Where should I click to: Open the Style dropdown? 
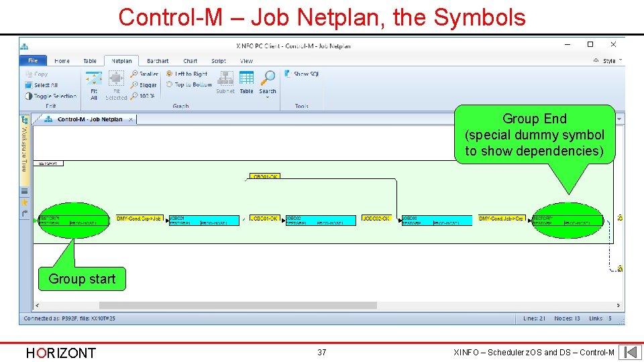point(612,61)
